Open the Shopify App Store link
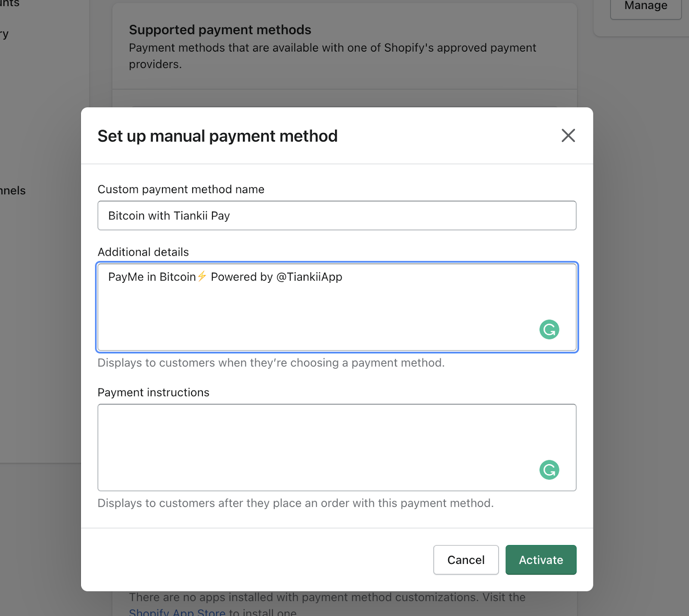689x616 pixels. 177,612
